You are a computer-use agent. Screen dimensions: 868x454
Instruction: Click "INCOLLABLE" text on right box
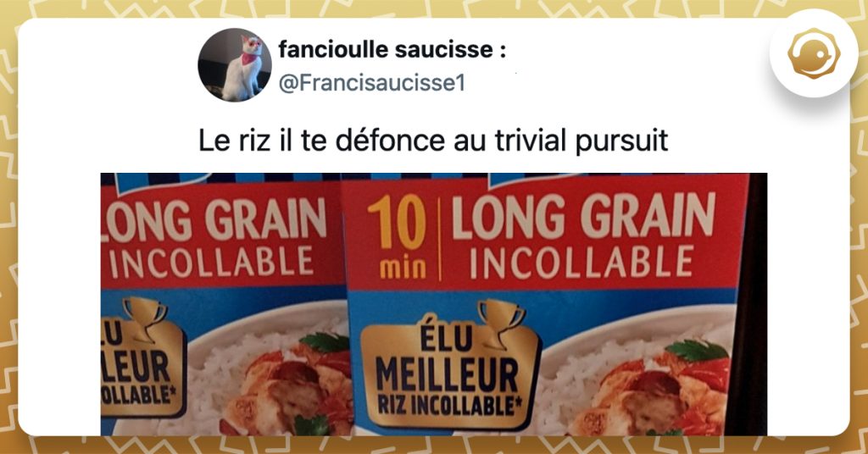point(581,263)
